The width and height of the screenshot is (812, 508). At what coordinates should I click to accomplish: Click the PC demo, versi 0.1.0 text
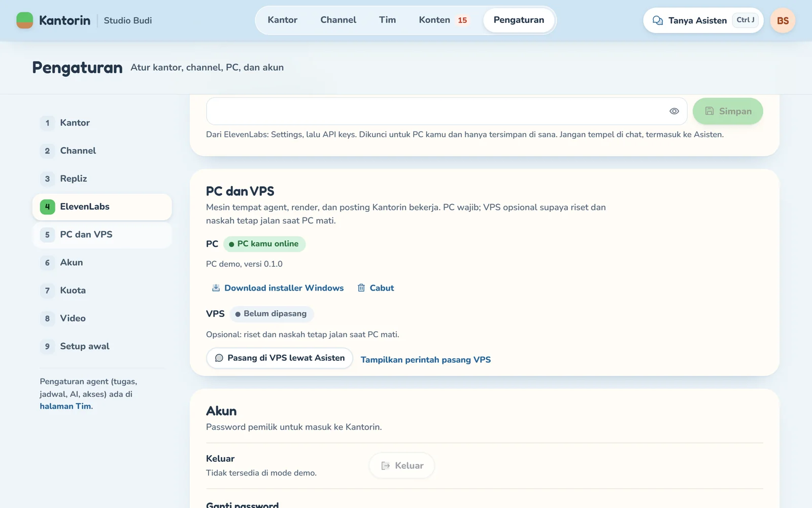244,264
